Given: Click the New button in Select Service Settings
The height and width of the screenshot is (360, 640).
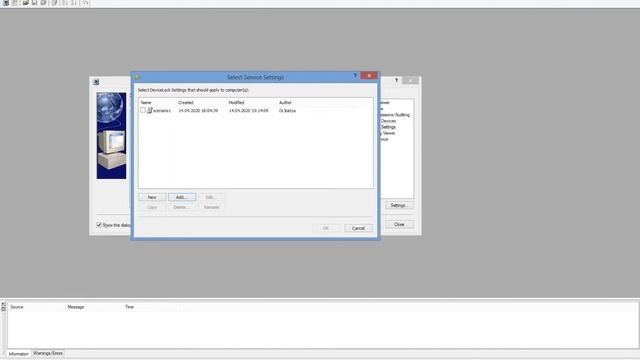Looking at the screenshot, I should [152, 197].
